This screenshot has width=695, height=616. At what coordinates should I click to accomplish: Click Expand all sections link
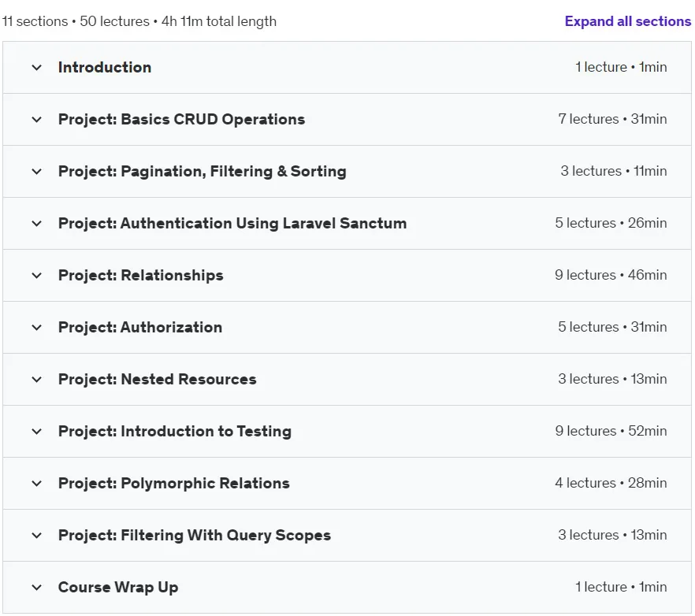[x=627, y=21]
